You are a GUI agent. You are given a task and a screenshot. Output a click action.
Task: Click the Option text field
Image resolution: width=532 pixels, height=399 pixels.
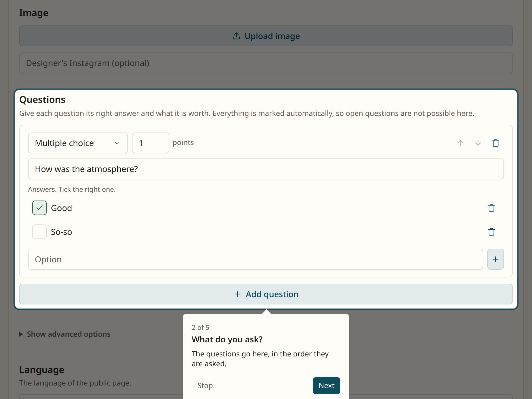coord(256,259)
